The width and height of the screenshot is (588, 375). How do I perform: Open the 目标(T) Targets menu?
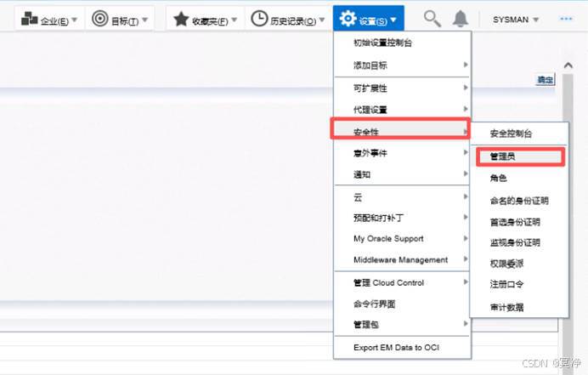point(120,19)
